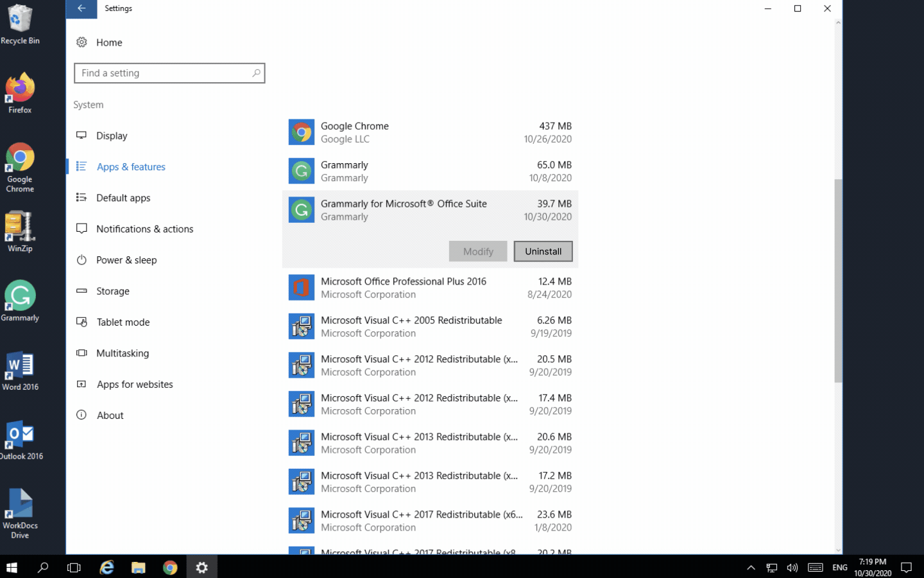Select Visual C++ 2013 Redistributable 17.2 MB entry
The image size is (924, 578).
[x=430, y=482]
